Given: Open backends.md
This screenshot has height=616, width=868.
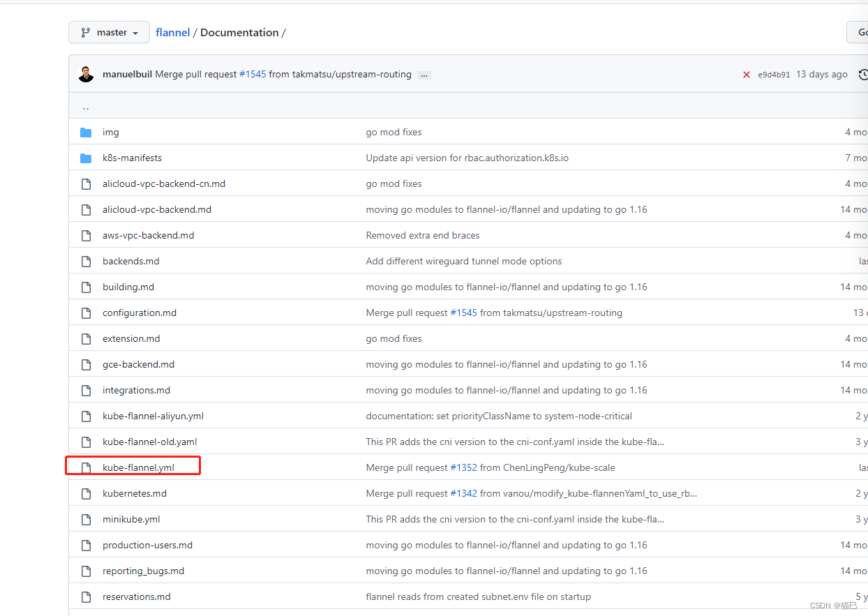Looking at the screenshot, I should (x=131, y=261).
